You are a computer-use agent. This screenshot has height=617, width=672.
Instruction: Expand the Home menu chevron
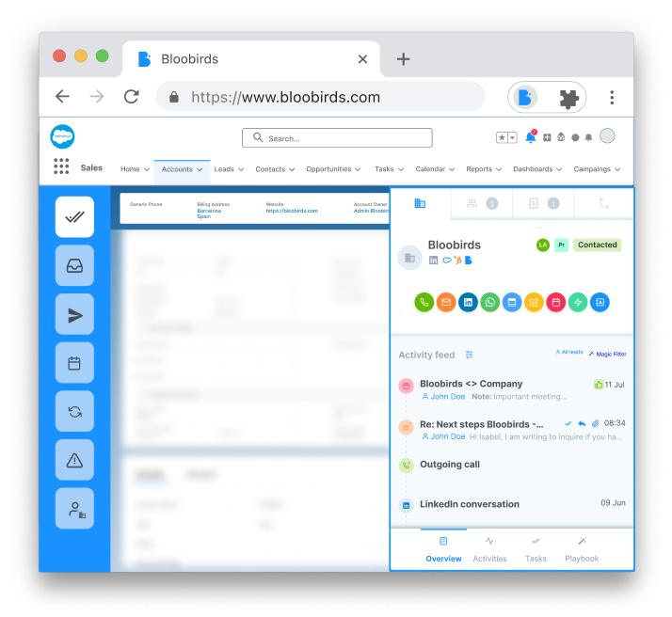(x=147, y=169)
